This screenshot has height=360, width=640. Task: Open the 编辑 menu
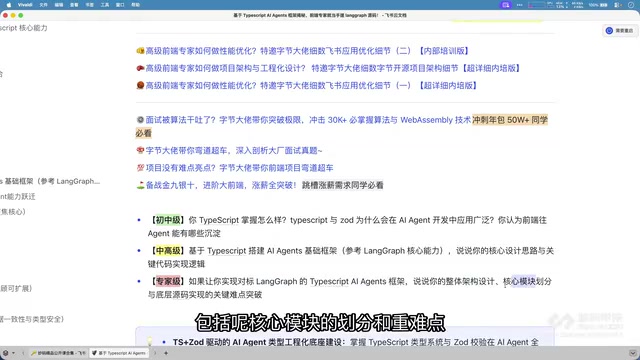tap(59, 5)
